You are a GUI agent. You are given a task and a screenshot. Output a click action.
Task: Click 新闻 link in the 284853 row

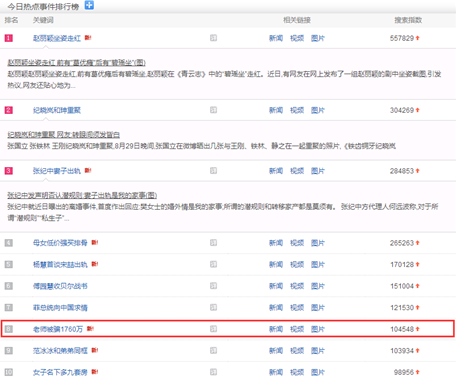(x=276, y=171)
